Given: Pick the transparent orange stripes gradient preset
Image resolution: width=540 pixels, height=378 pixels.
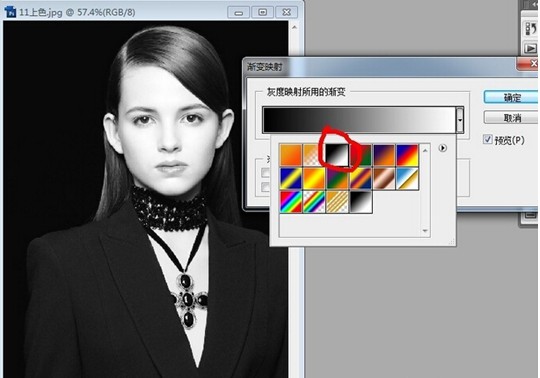Looking at the screenshot, I should (337, 202).
